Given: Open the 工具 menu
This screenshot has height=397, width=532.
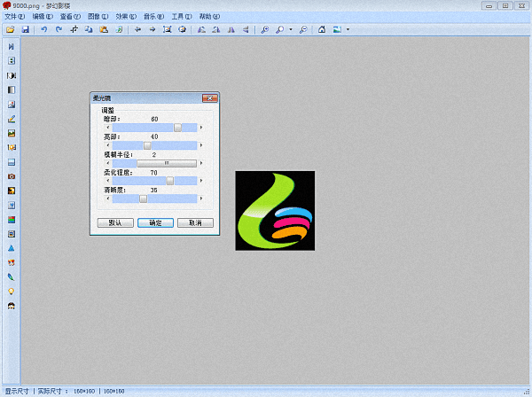Looking at the screenshot, I should pyautogui.click(x=182, y=16).
